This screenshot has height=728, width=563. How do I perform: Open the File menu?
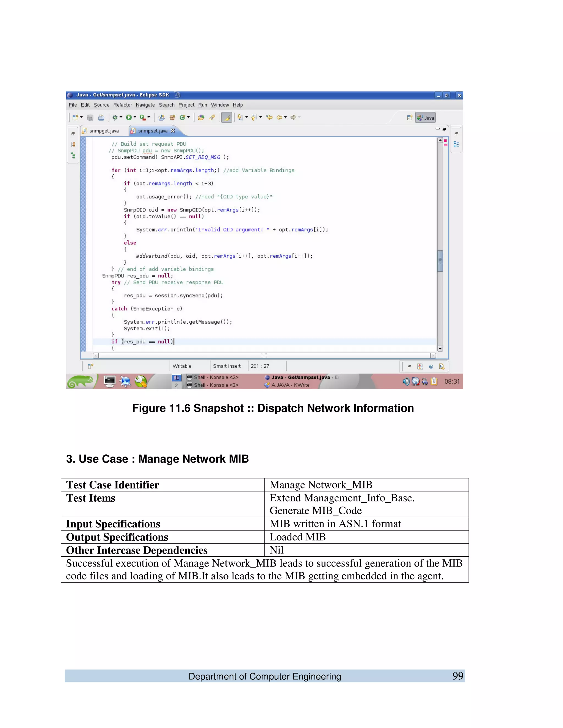click(x=73, y=105)
